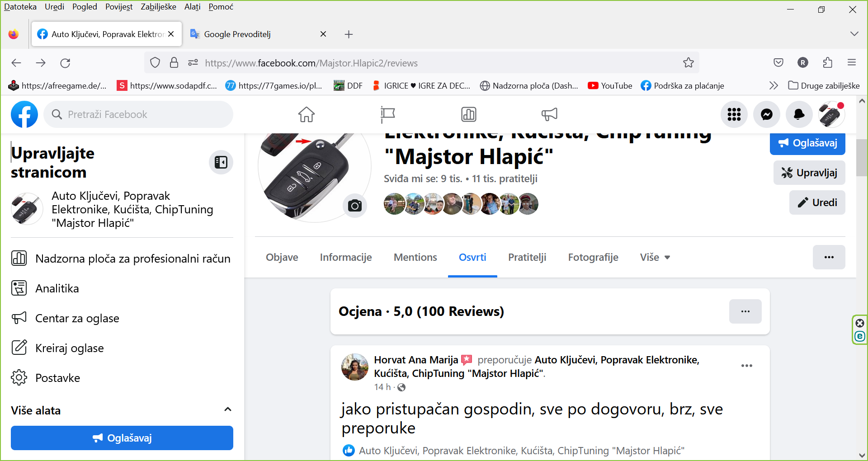Go back using browser back arrow

point(16,63)
